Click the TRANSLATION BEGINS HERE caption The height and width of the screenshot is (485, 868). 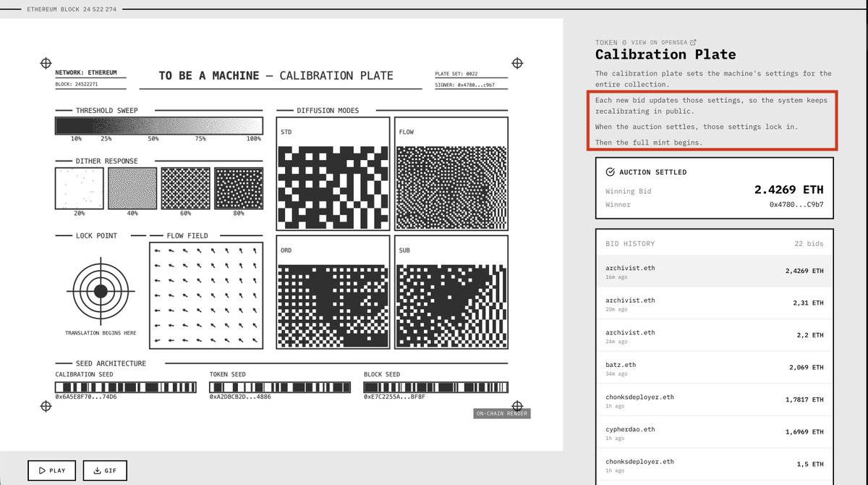tap(101, 333)
